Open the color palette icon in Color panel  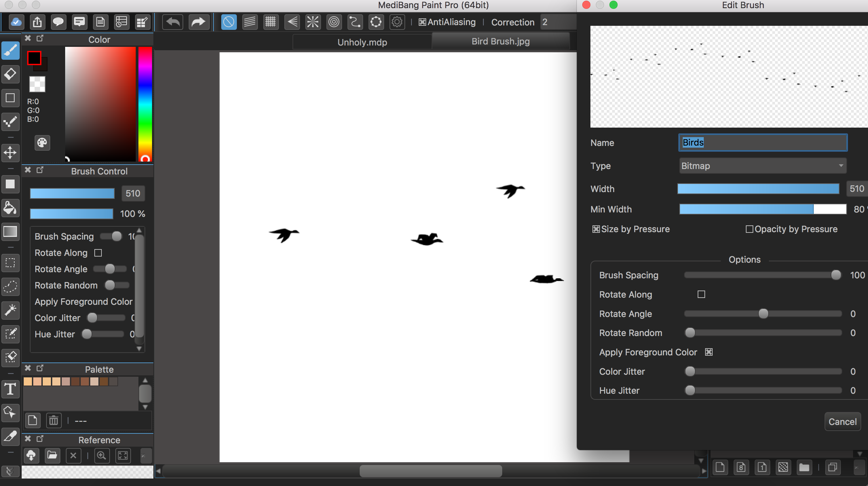42,143
